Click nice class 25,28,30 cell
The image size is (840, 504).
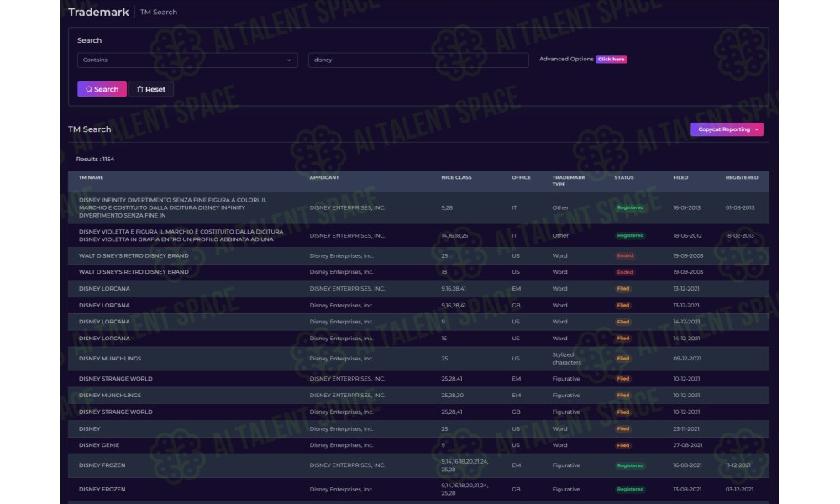click(452, 396)
